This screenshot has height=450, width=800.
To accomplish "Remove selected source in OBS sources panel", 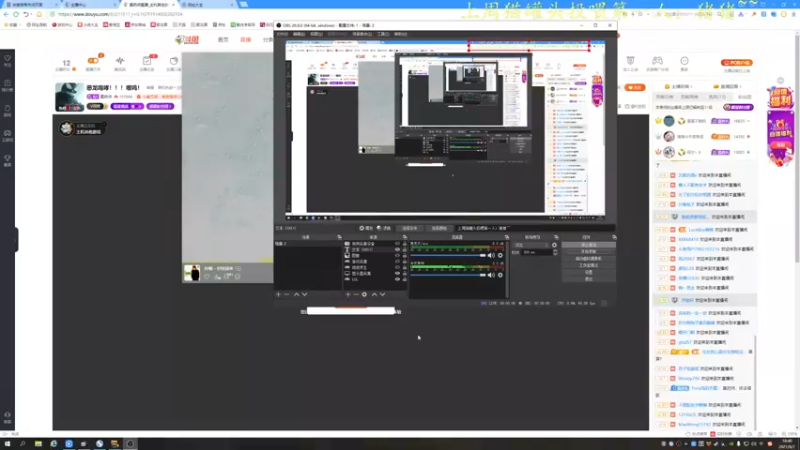I will [356, 294].
